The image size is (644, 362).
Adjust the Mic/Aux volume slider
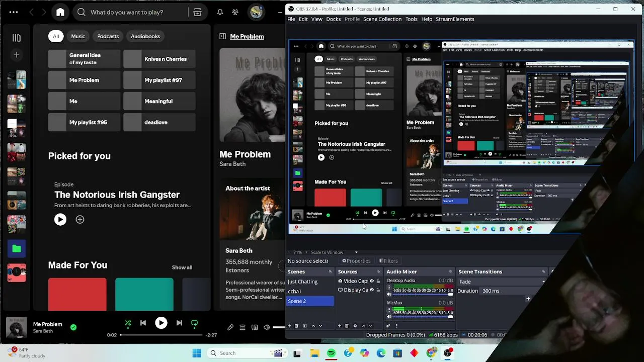click(x=423, y=317)
